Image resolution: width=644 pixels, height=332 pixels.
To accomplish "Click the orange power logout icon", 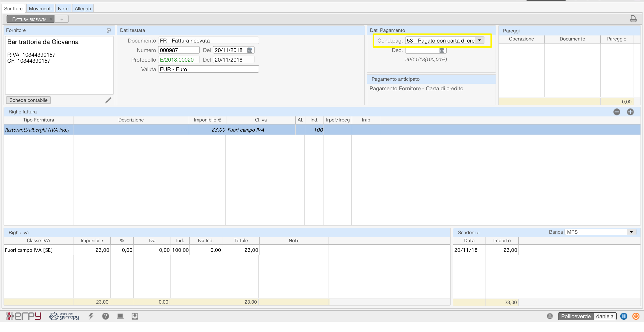I will tap(636, 316).
